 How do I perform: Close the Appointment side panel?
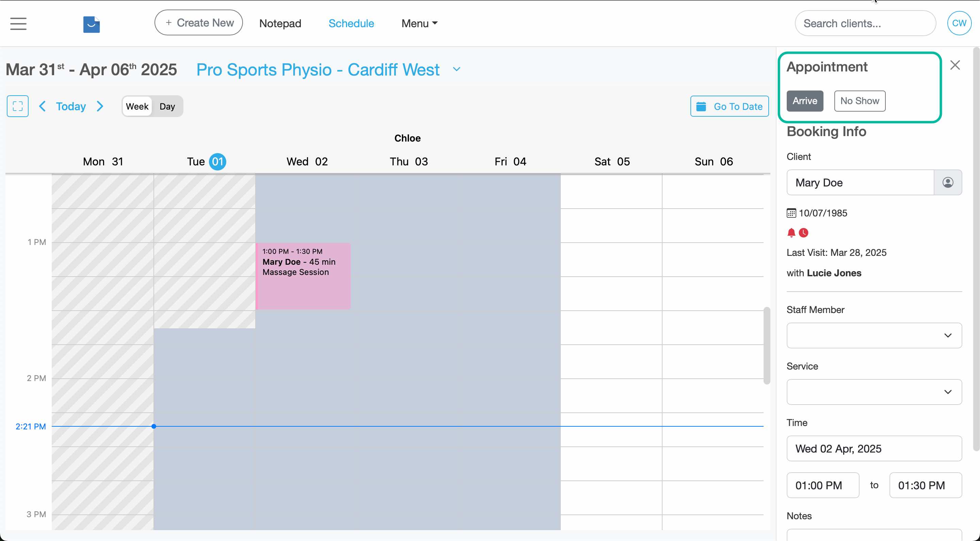click(x=955, y=65)
